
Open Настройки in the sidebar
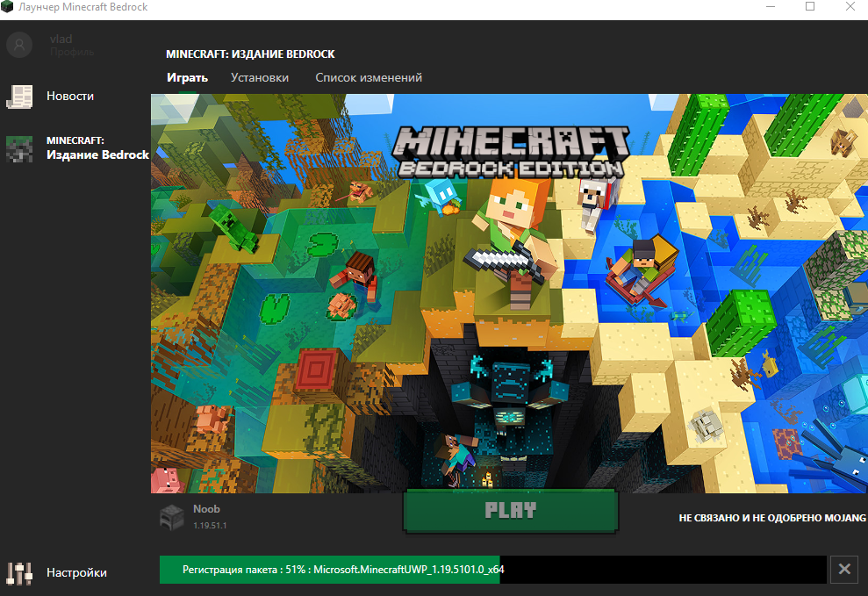click(76, 572)
